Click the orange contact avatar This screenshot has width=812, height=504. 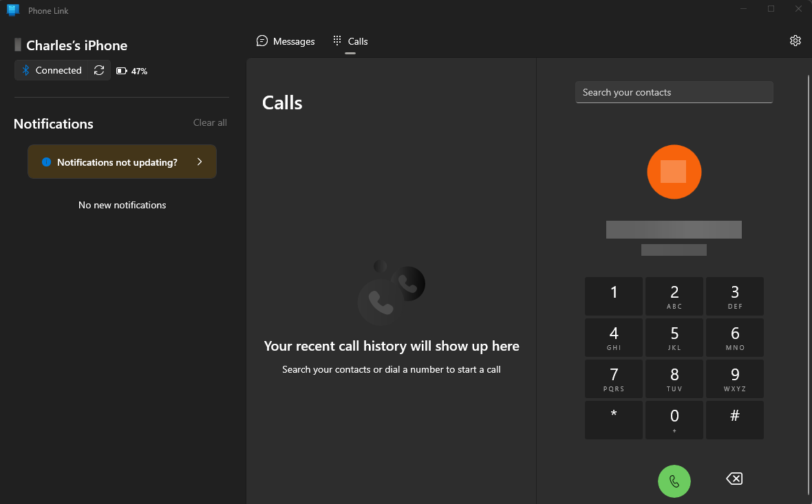click(x=674, y=172)
